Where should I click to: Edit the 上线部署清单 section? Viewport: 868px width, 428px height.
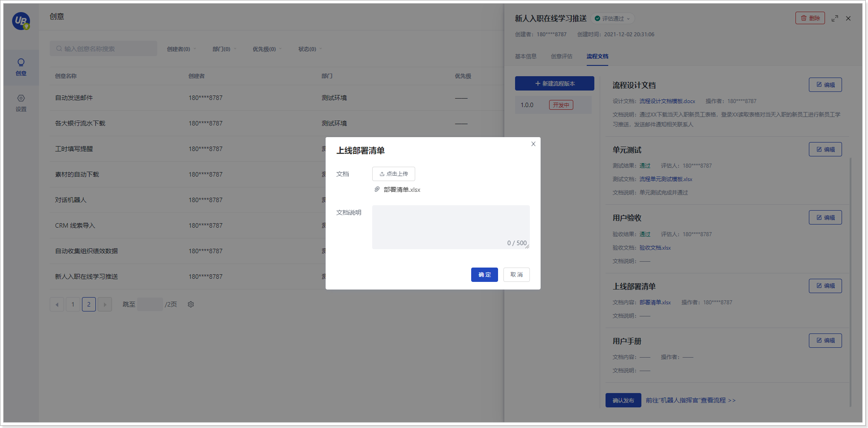pos(825,286)
